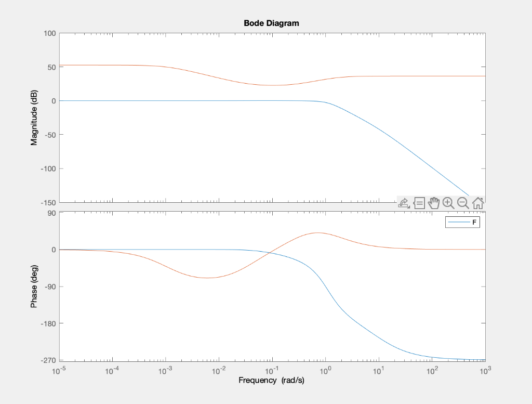Open the Export figure tool

[403, 203]
